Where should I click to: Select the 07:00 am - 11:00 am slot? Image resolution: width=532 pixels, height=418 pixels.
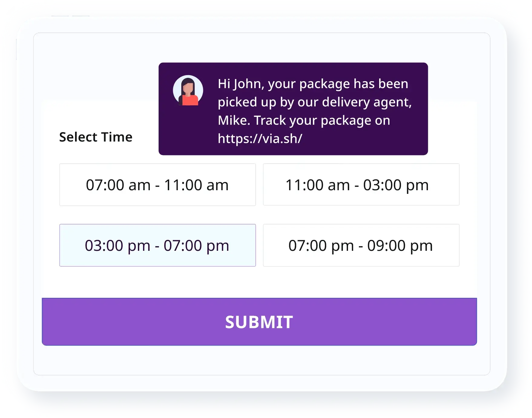point(157,185)
